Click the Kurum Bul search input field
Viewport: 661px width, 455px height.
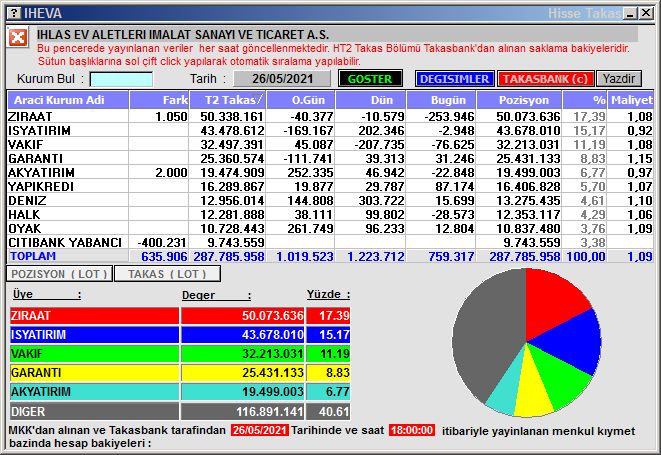pos(121,79)
